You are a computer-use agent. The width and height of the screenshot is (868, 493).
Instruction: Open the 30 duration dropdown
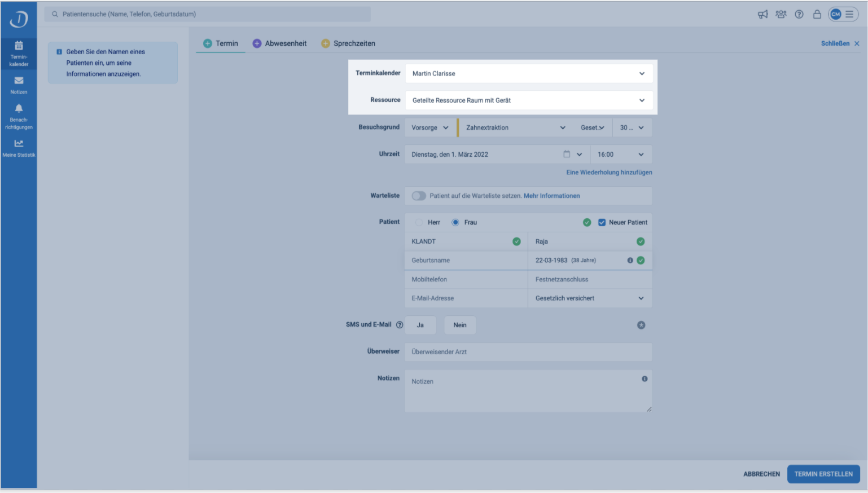pyautogui.click(x=632, y=127)
